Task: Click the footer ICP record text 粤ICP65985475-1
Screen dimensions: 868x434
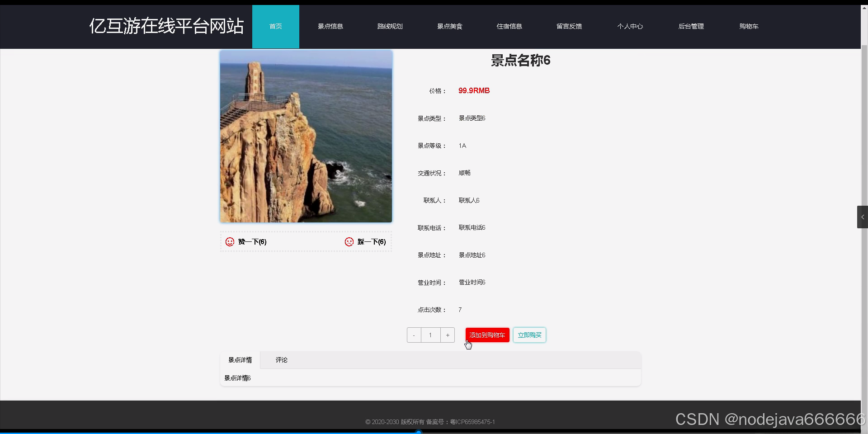Action: [x=472, y=422]
